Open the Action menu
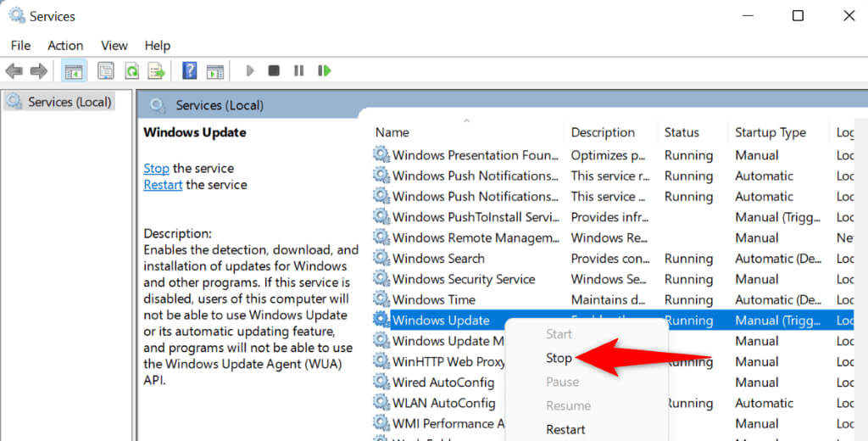Image resolution: width=868 pixels, height=441 pixels. pos(65,45)
